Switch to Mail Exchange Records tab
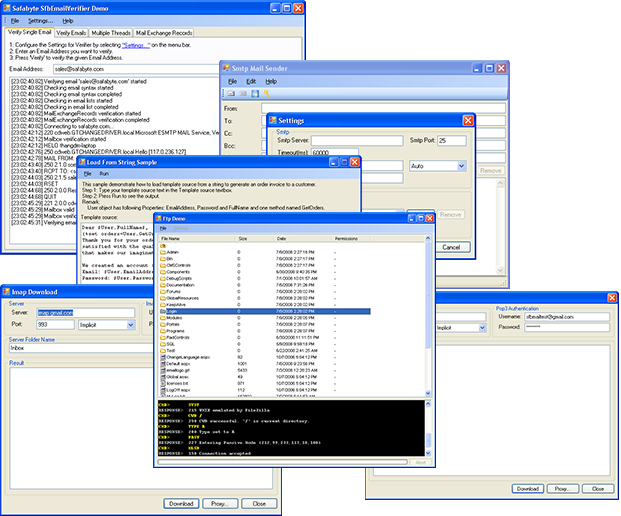This screenshot has width=621, height=516. tap(164, 33)
